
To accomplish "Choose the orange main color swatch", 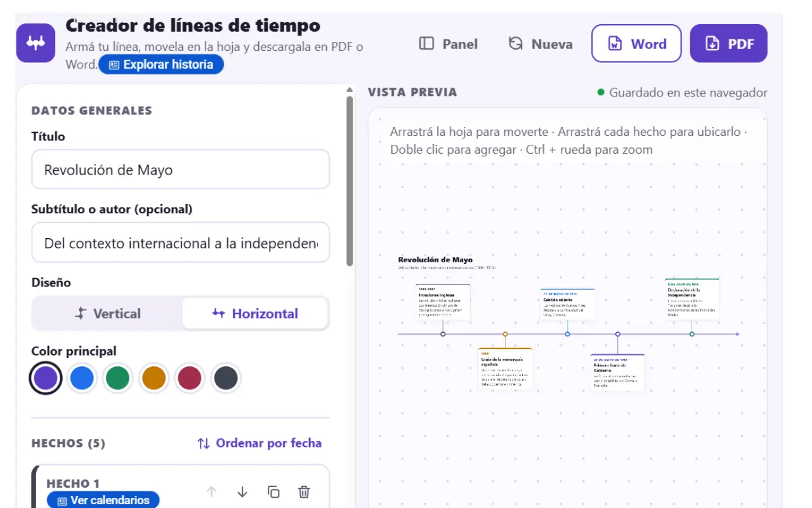I will [154, 378].
